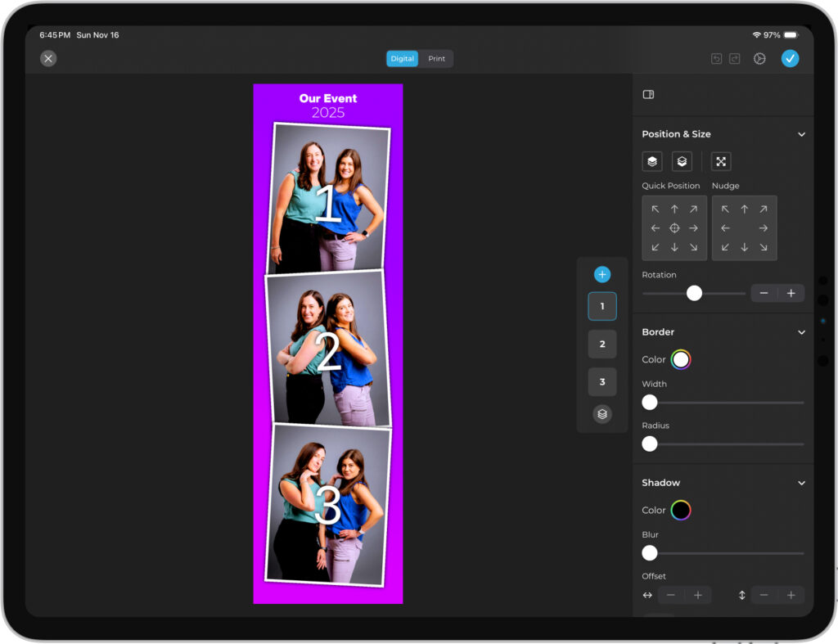Select photo slot 3 in the list
Viewport: 838px width, 644px height.
pyautogui.click(x=602, y=382)
